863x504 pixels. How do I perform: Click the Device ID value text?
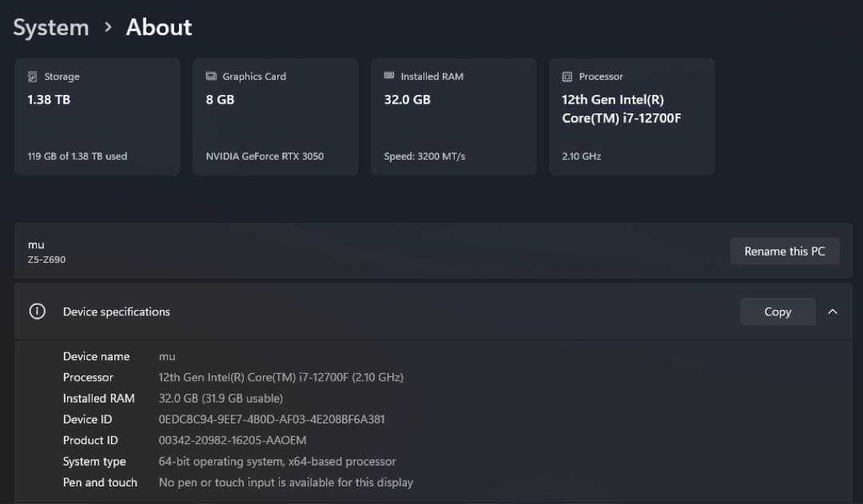coord(272,419)
